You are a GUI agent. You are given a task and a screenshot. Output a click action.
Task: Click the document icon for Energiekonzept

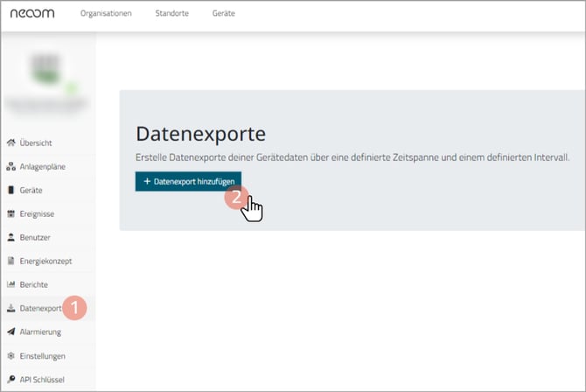(x=10, y=261)
